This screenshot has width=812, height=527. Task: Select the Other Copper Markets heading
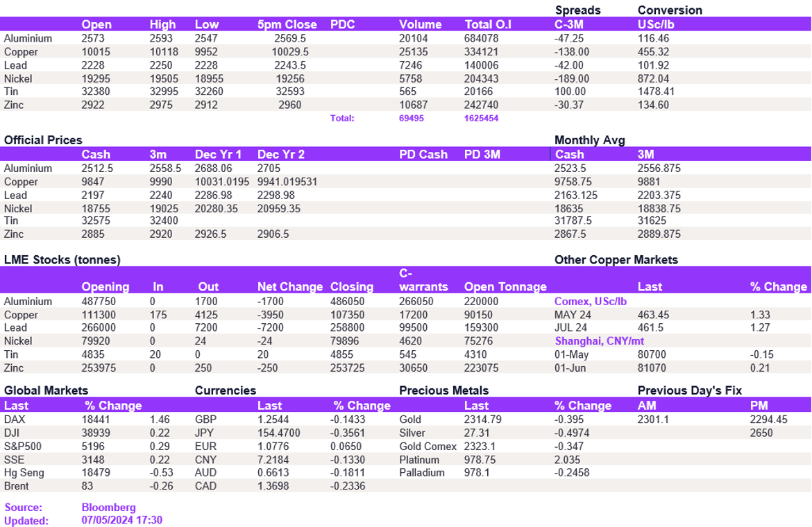[x=616, y=260]
